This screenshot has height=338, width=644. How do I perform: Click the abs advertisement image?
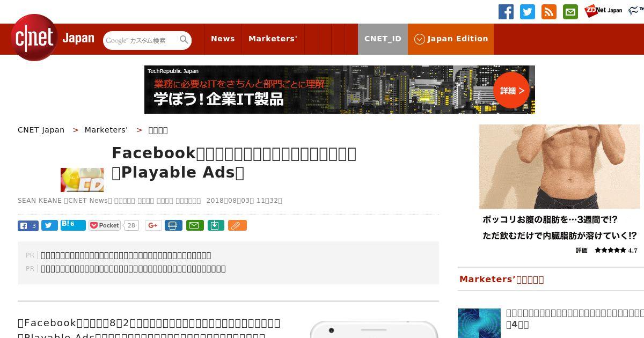point(560,166)
